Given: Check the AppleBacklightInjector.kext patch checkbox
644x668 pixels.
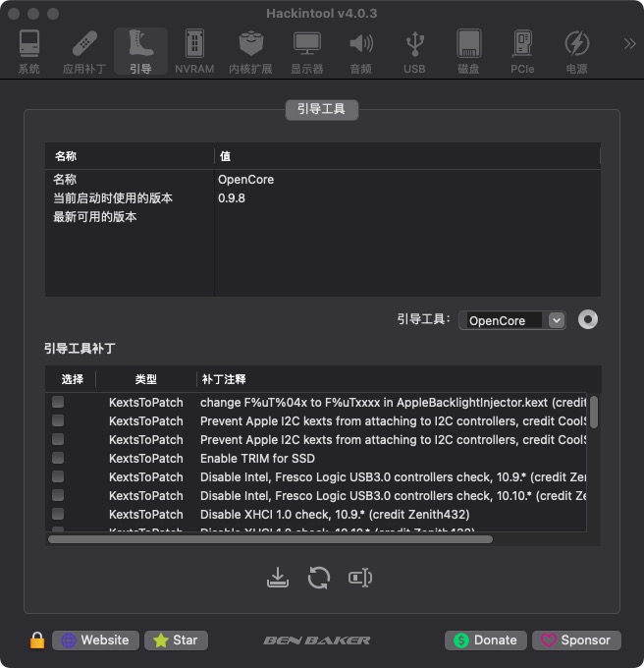Looking at the screenshot, I should [58, 402].
